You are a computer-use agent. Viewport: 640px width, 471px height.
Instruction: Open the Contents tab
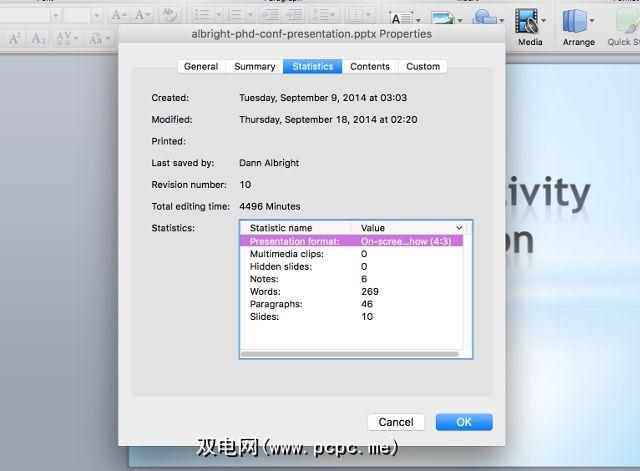(370, 67)
